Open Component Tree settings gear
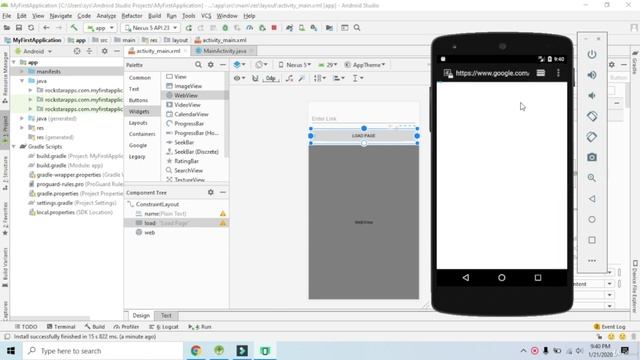 point(211,192)
